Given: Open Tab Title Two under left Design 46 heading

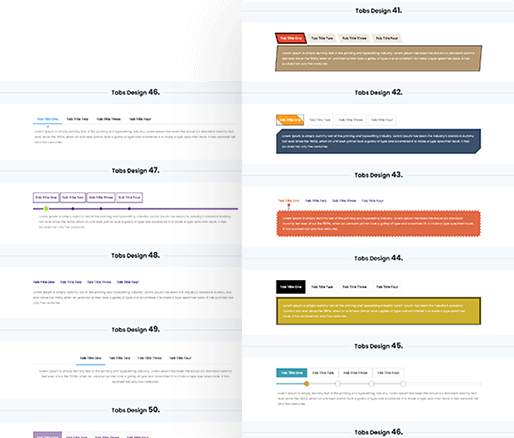Looking at the screenshot, I should (x=77, y=119).
